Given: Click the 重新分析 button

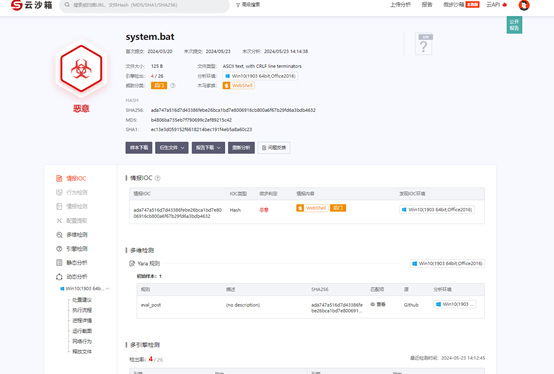Looking at the screenshot, I should [241, 148].
